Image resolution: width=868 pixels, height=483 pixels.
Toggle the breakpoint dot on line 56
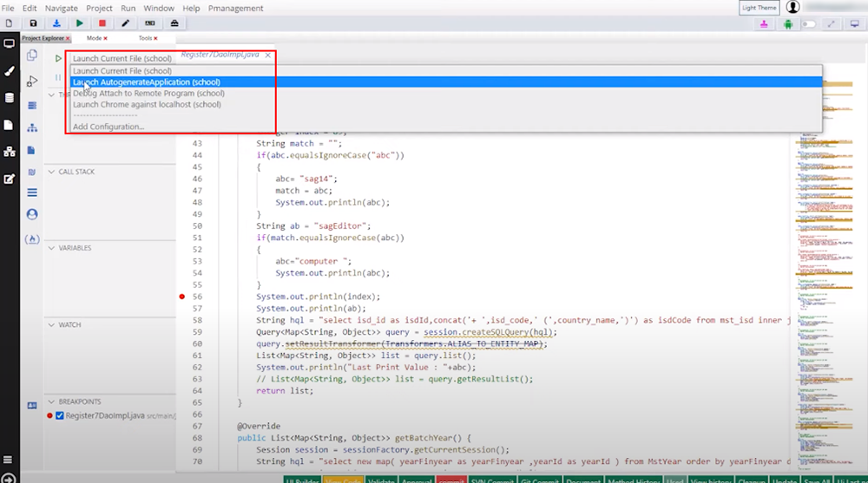pos(182,297)
